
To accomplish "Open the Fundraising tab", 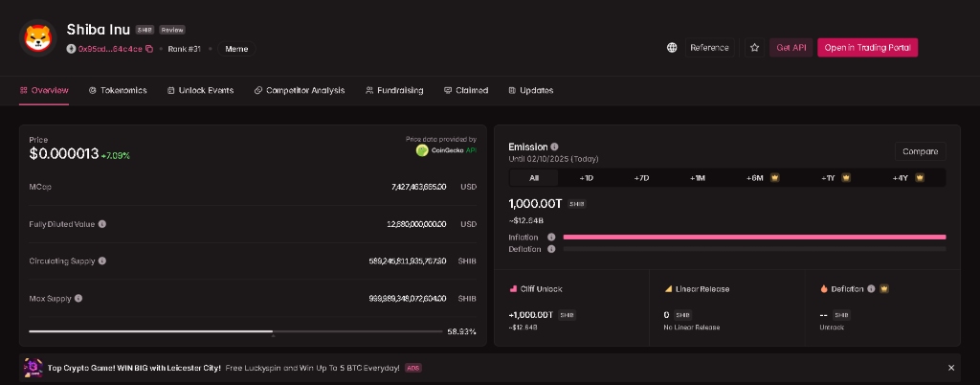I will tap(394, 90).
